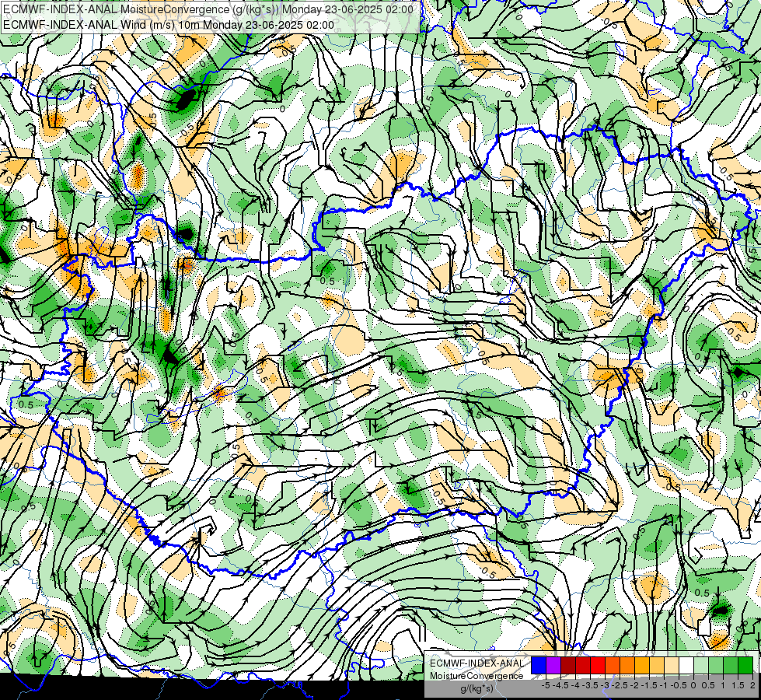761x700 pixels.
Task: Click 'ECMWF-INDEX-ANAL' label in the legend box
Action: 477,663
